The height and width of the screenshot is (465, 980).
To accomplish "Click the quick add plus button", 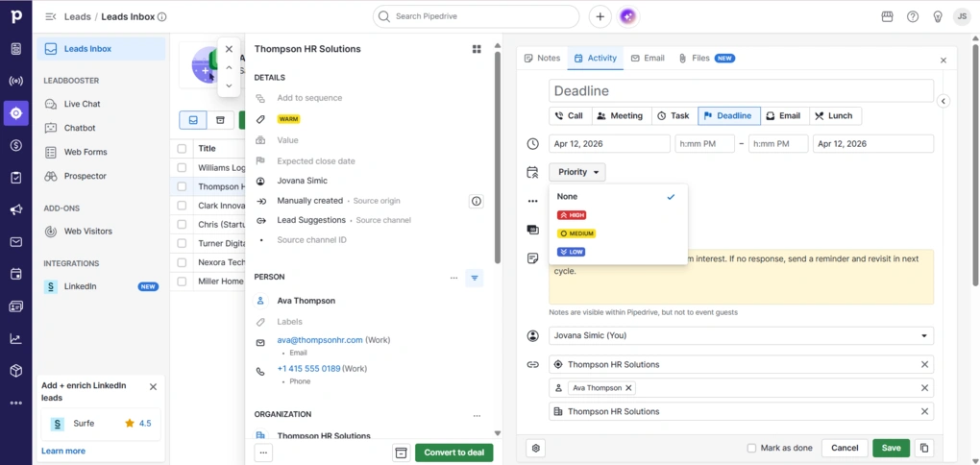I will pos(600,17).
